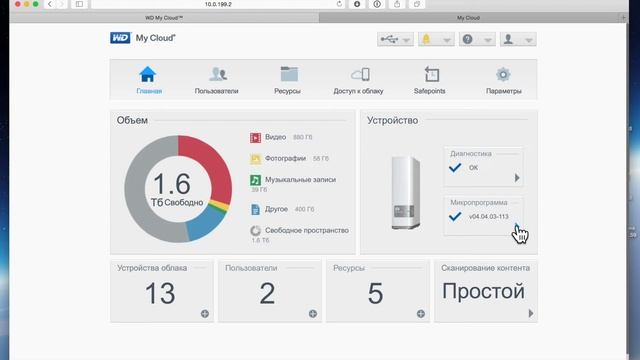Open the user dropdown arrow
Screen dimensions: 640x360
[x=529, y=40]
